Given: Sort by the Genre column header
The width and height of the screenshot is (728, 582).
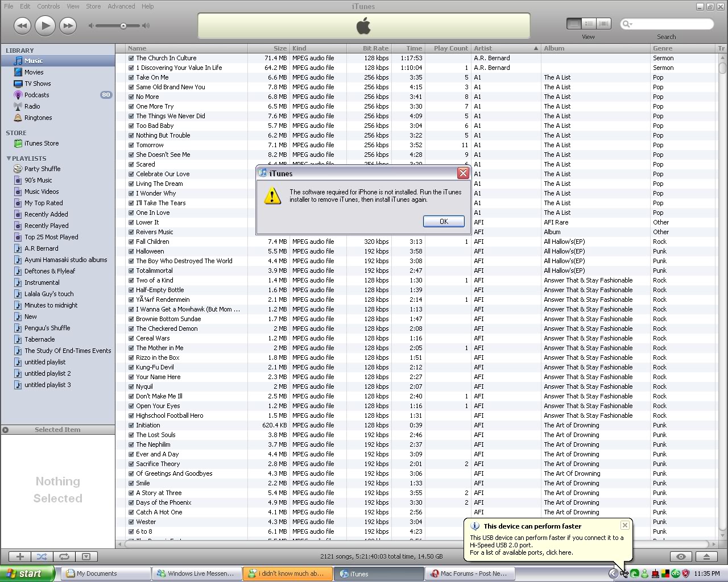Looking at the screenshot, I should click(x=683, y=48).
